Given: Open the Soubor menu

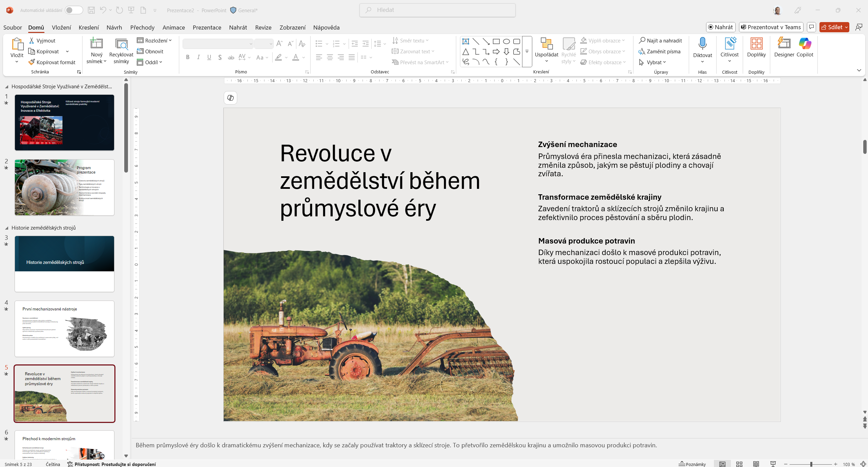Looking at the screenshot, I should click(13, 28).
